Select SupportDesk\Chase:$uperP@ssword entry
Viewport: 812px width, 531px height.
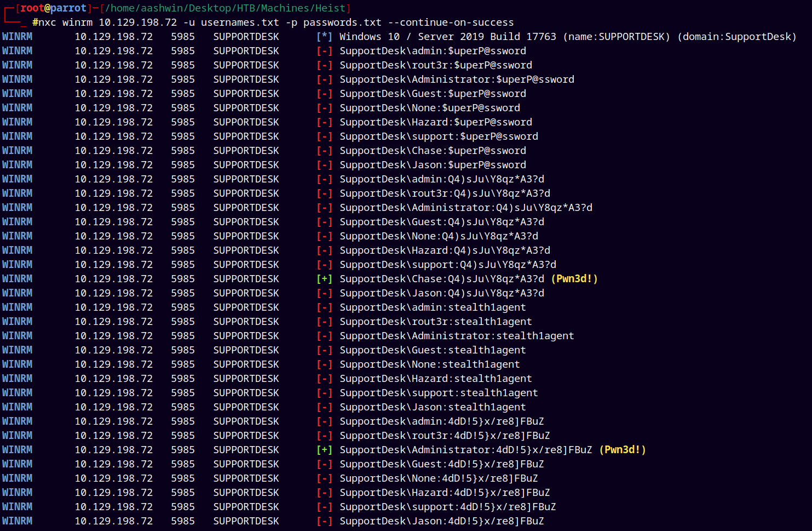coord(433,151)
